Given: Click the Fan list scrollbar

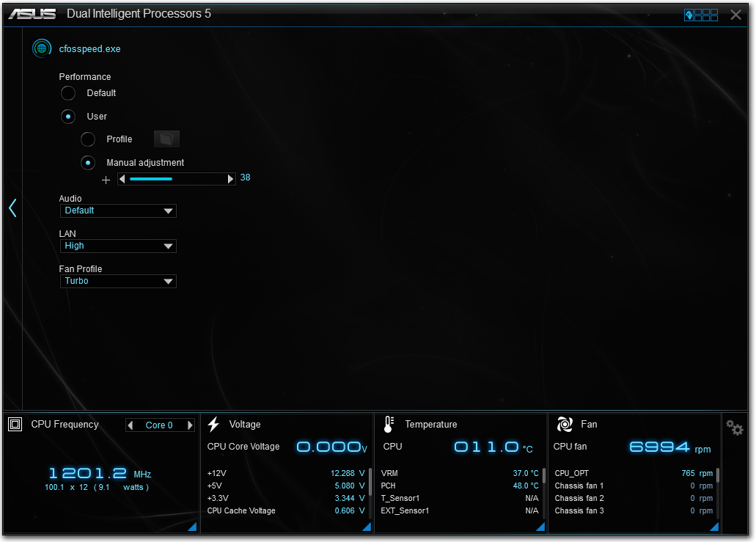Looking at the screenshot, I should point(718,475).
